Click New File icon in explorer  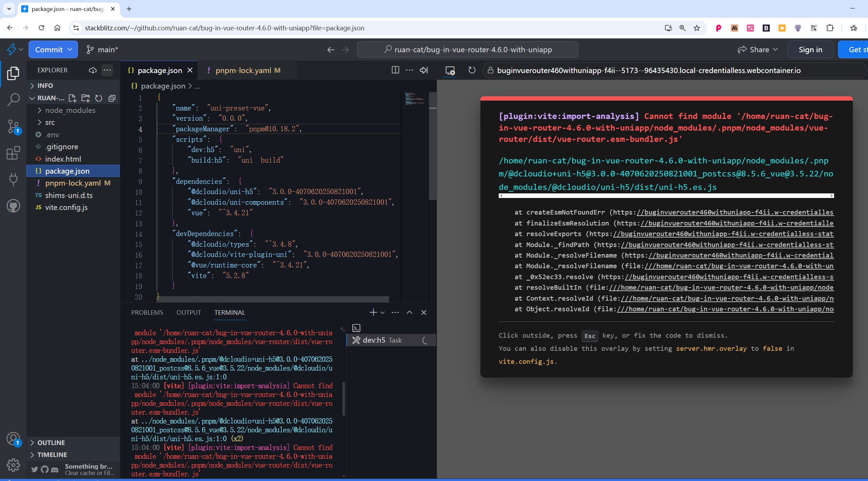coord(72,98)
